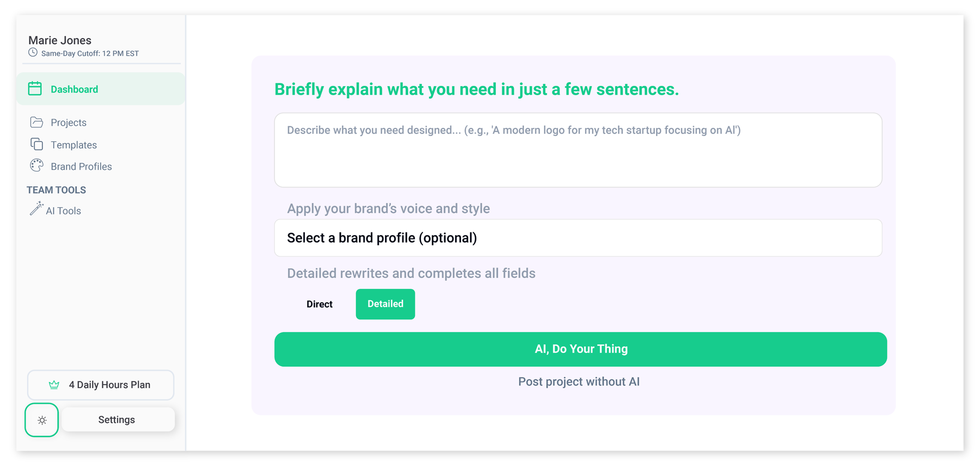
Task: Navigate to Projects
Action: click(x=68, y=122)
